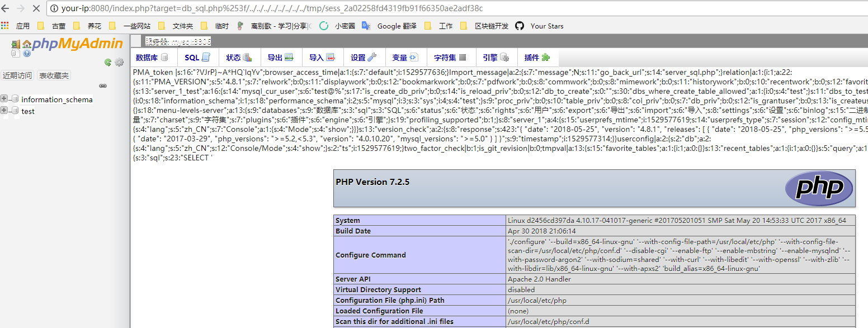Image resolution: width=868 pixels, height=328 pixels.
Task: Open the 区块链开发 bookmark folder
Action: click(x=484, y=26)
